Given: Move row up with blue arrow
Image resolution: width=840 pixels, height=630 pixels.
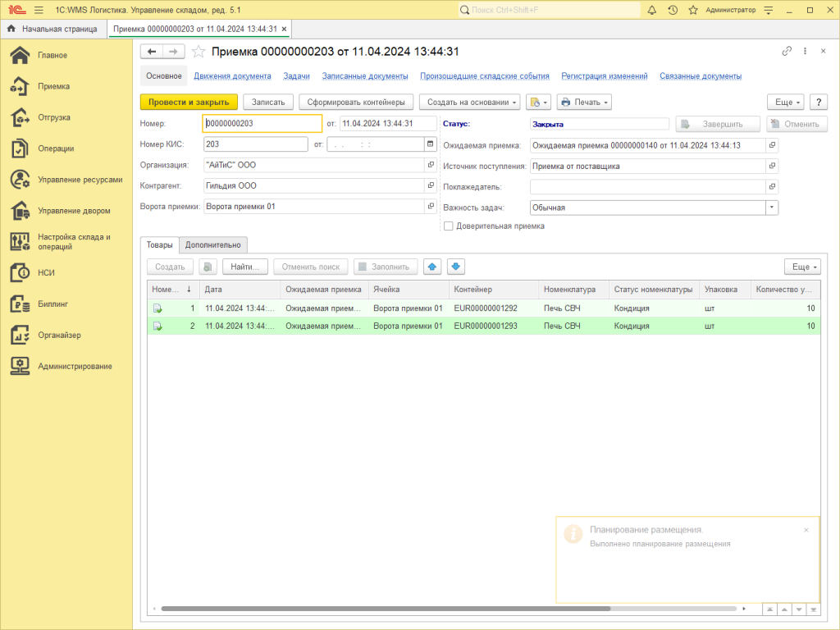Looking at the screenshot, I should (x=433, y=267).
